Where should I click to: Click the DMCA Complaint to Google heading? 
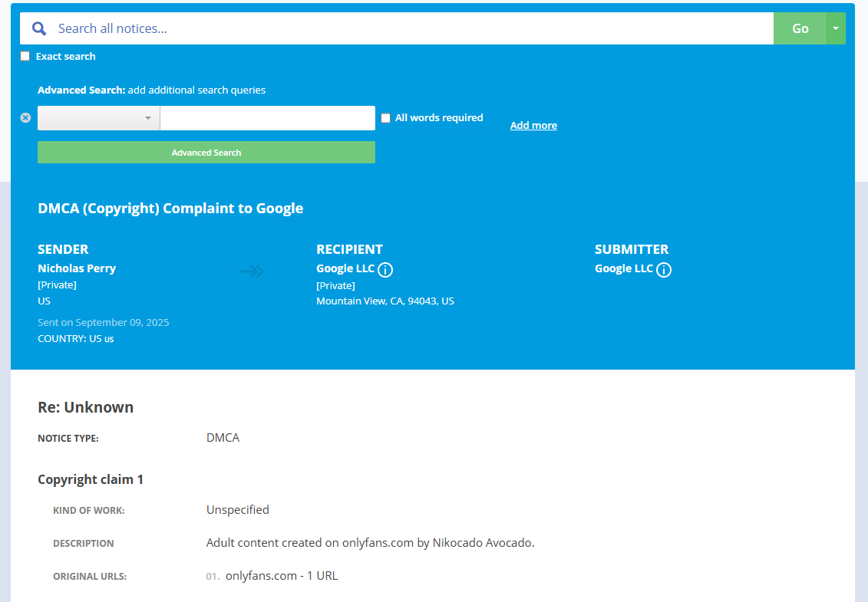tap(170, 208)
